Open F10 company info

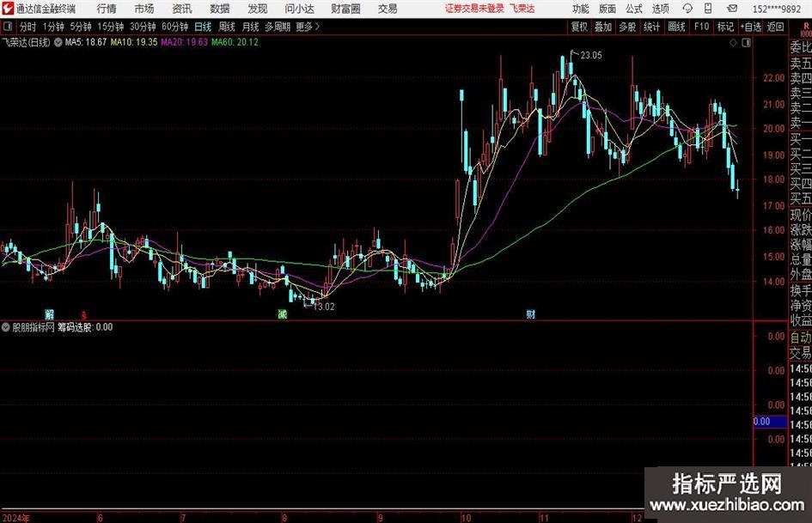[702, 27]
